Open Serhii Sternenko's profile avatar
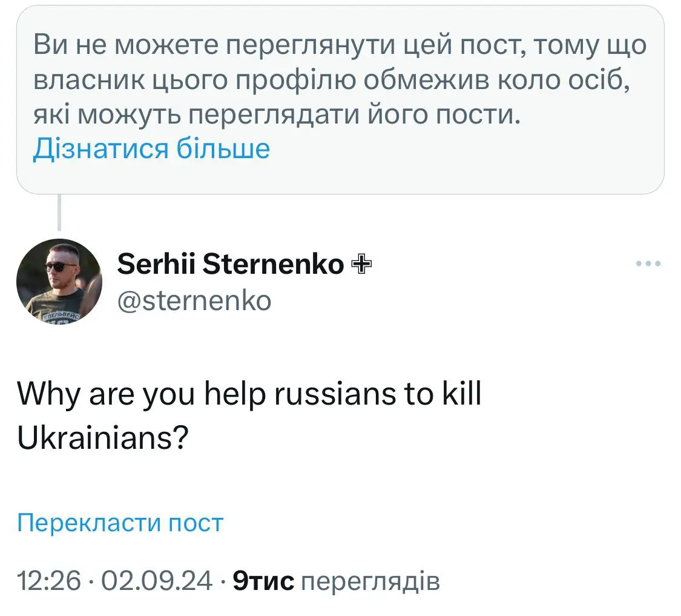Viewport: 681px width, 616px height. [x=59, y=281]
